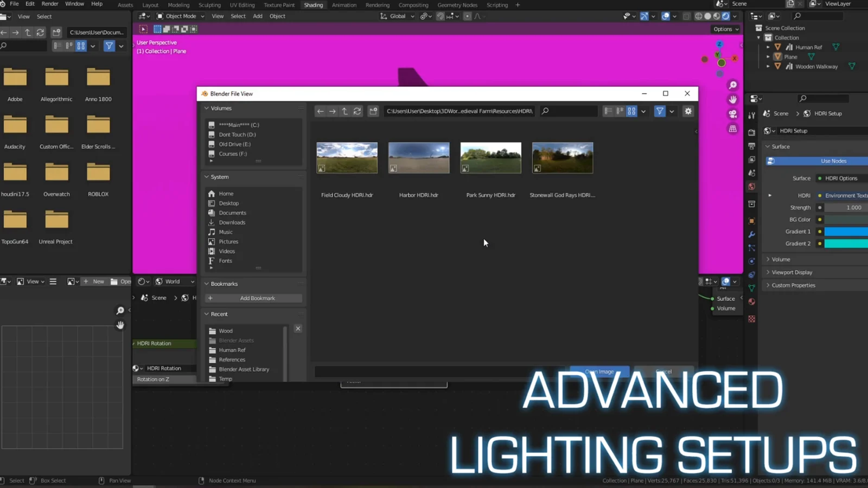Go to parent directory in file view
868x488 pixels.
point(344,111)
